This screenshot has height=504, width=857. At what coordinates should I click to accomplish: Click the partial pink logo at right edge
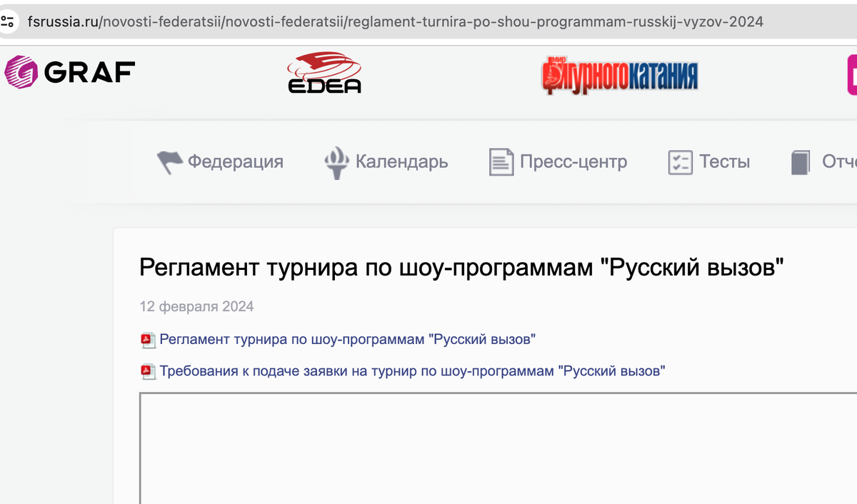tap(853, 74)
